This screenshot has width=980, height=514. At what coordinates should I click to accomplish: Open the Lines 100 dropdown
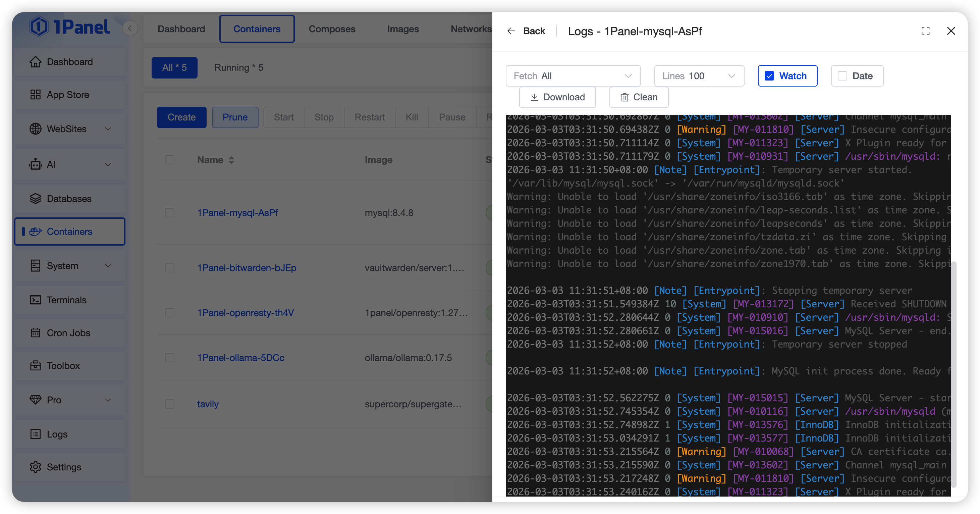pyautogui.click(x=699, y=76)
